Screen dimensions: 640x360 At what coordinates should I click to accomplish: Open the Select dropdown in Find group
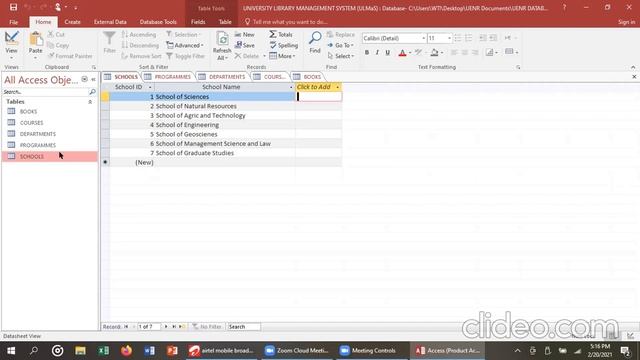pos(340,56)
